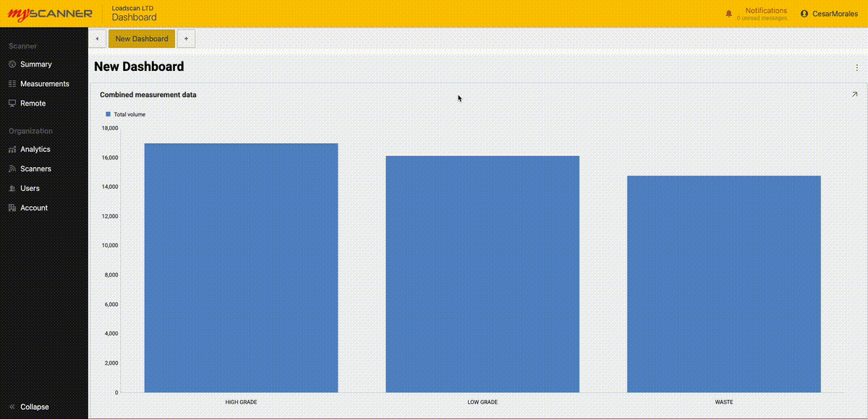Click the LOW GRADE axis label
Viewport: 868px width, 419px height.
482,402
